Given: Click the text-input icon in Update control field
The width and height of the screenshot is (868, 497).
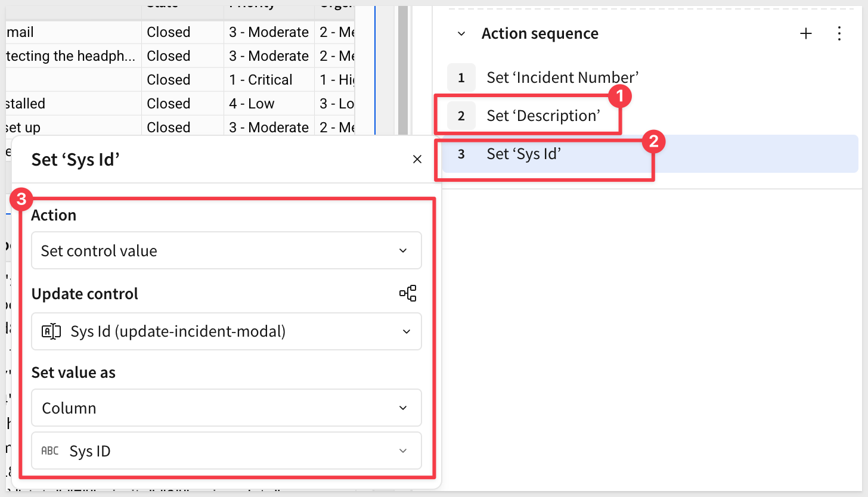Looking at the screenshot, I should [51, 331].
